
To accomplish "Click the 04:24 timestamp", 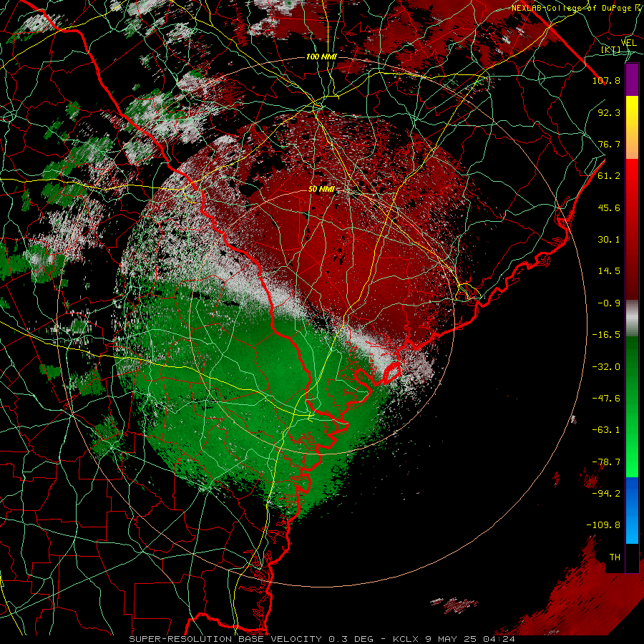I will point(499,639).
